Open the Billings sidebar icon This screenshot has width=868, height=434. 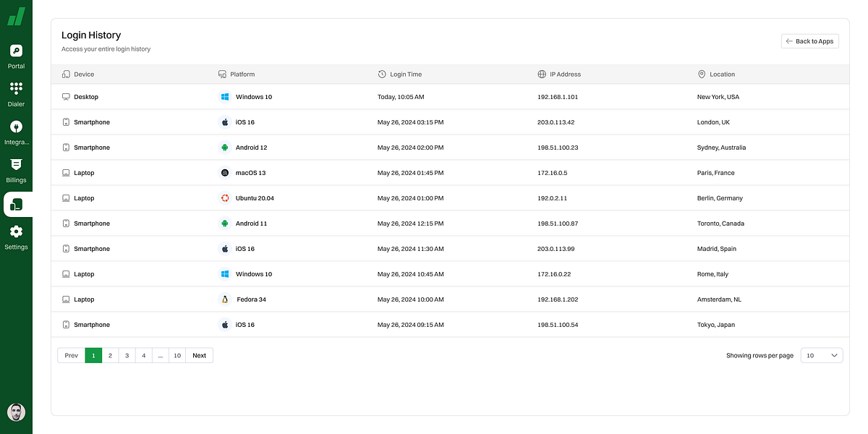[16, 164]
